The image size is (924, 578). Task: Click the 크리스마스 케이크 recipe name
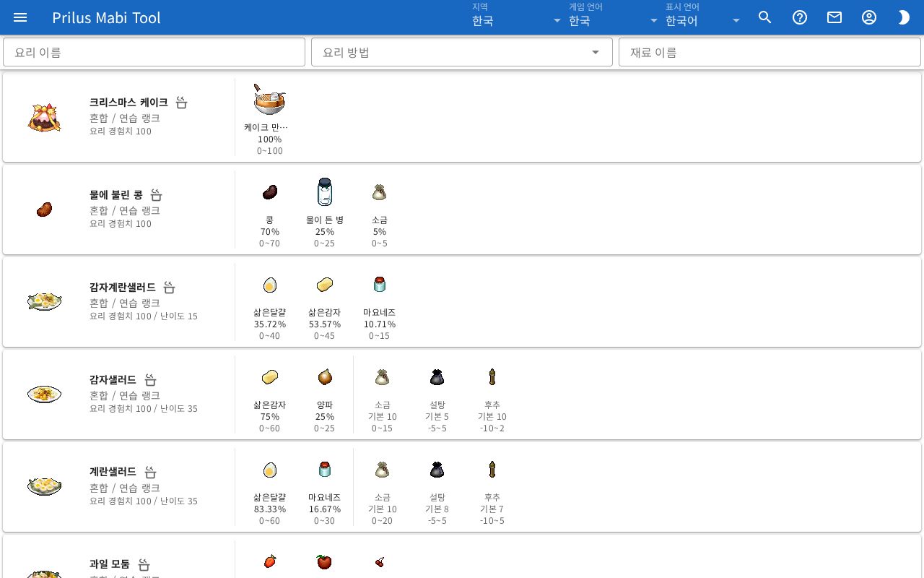click(x=128, y=103)
